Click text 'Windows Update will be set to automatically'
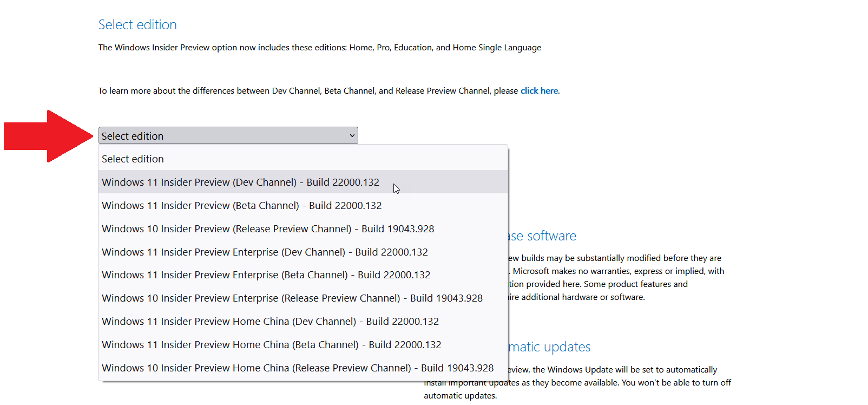Image resolution: width=868 pixels, height=405 pixels. [633, 369]
